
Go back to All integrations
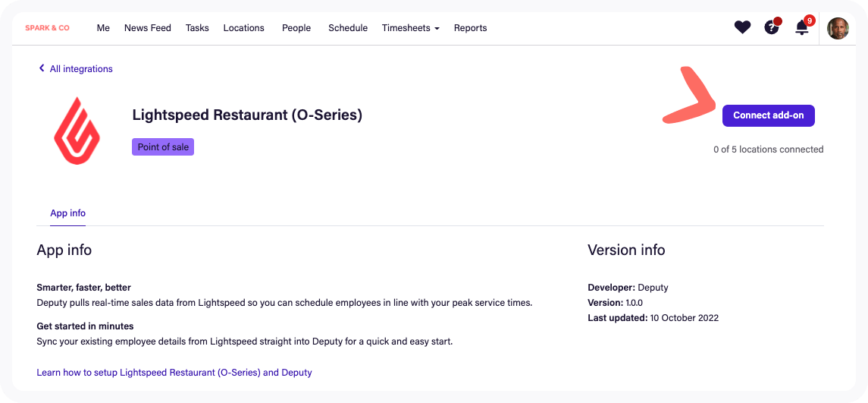[75, 69]
